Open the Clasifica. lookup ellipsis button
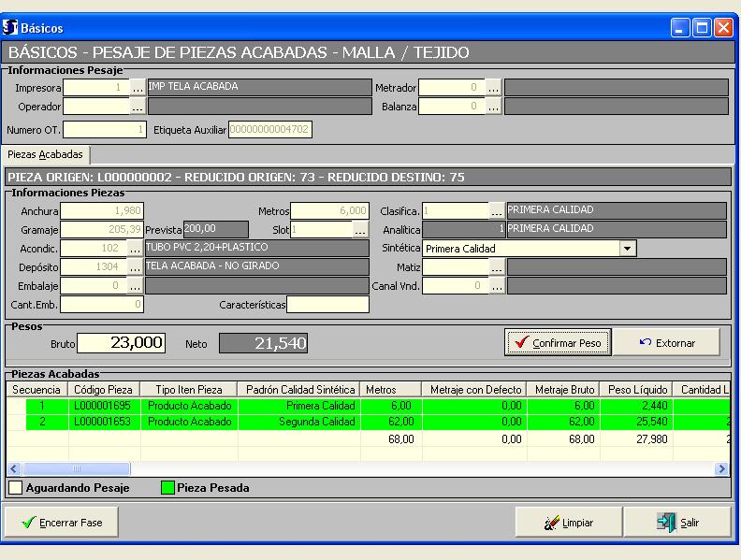741x560 pixels. [497, 211]
